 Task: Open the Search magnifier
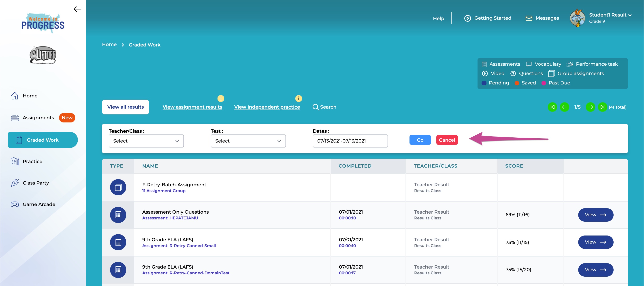316,107
